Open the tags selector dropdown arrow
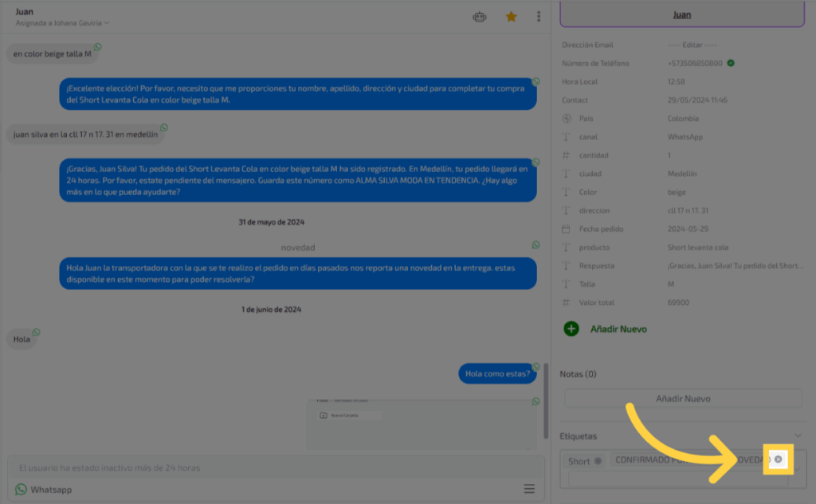The height and width of the screenshot is (504, 816). pyautogui.click(x=798, y=470)
